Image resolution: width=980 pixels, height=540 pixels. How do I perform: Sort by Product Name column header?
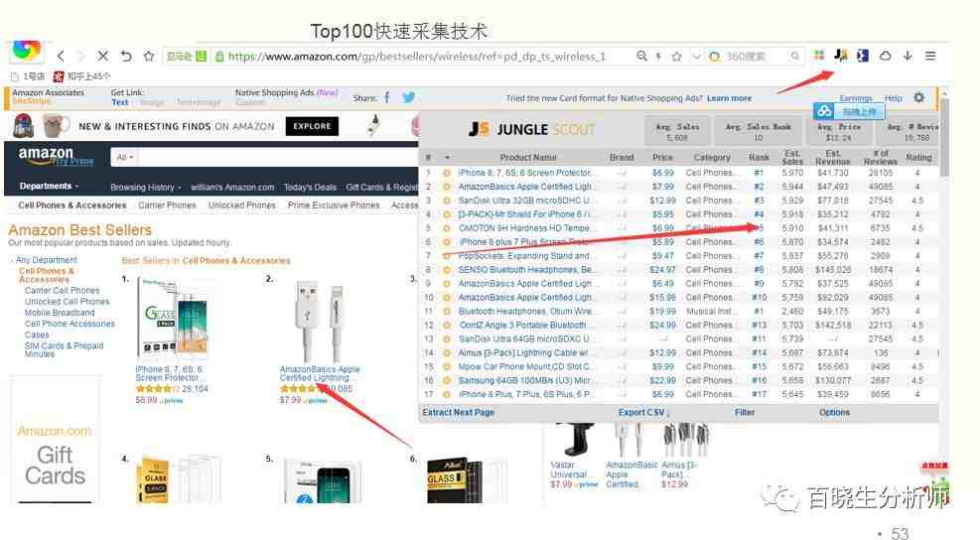(528, 158)
